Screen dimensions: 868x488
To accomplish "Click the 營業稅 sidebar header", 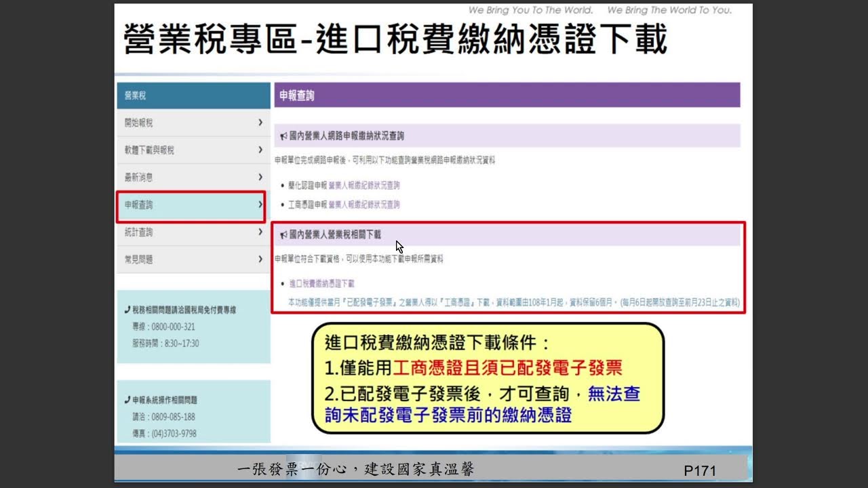I will click(x=193, y=96).
